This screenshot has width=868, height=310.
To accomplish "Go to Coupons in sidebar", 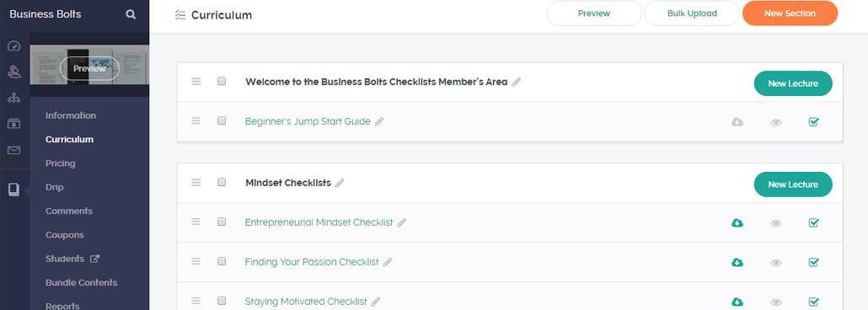I will point(65,235).
